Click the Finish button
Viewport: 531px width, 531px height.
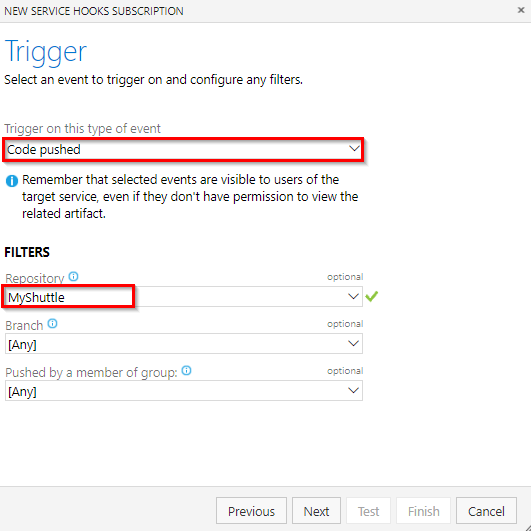[423, 511]
